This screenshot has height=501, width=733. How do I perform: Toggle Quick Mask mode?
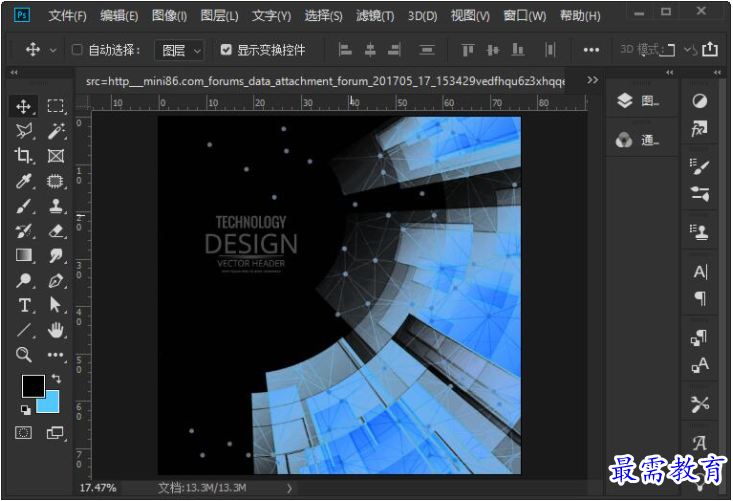tap(23, 433)
